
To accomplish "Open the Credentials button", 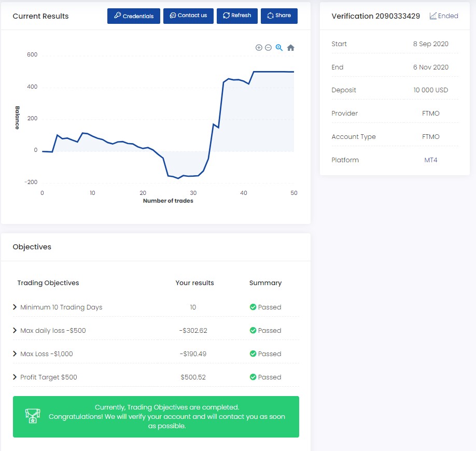I will tap(134, 16).
